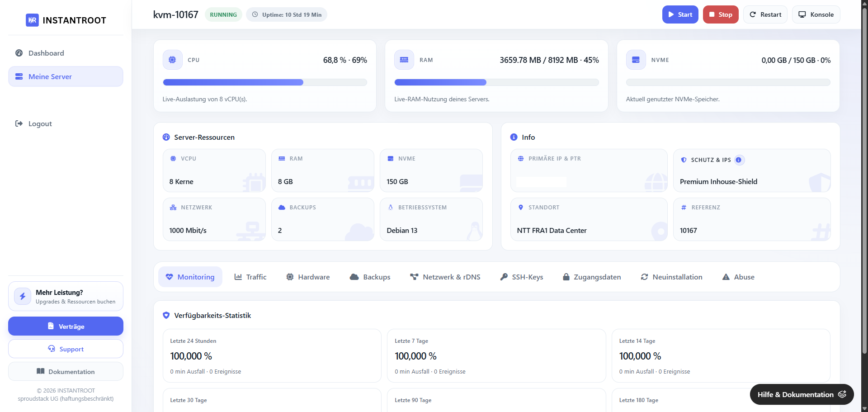Restart the kvm-10167 server

[765, 14]
